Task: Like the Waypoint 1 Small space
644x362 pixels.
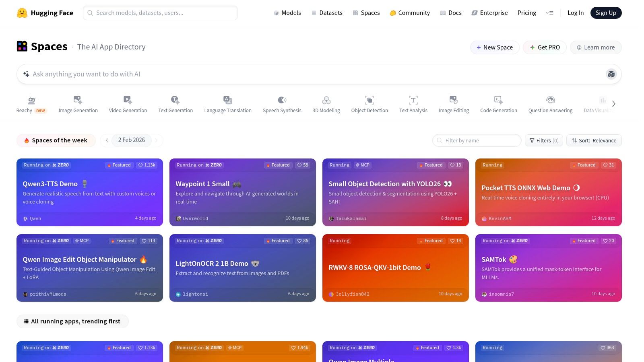Action: (x=303, y=165)
